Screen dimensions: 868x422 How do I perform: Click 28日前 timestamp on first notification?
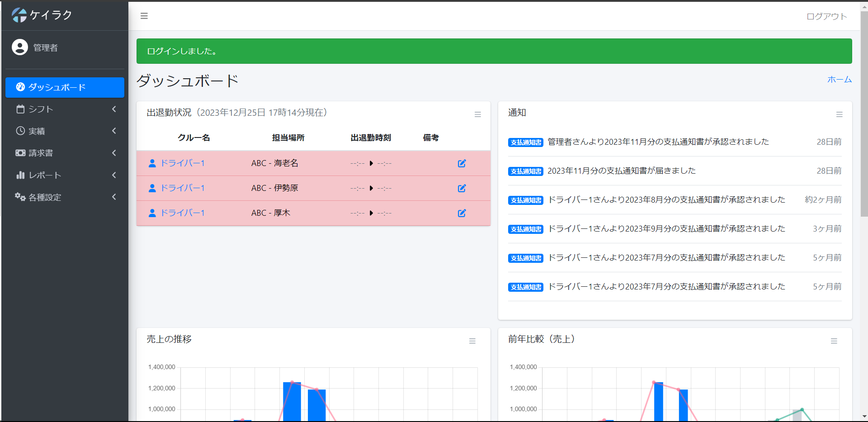tap(829, 142)
